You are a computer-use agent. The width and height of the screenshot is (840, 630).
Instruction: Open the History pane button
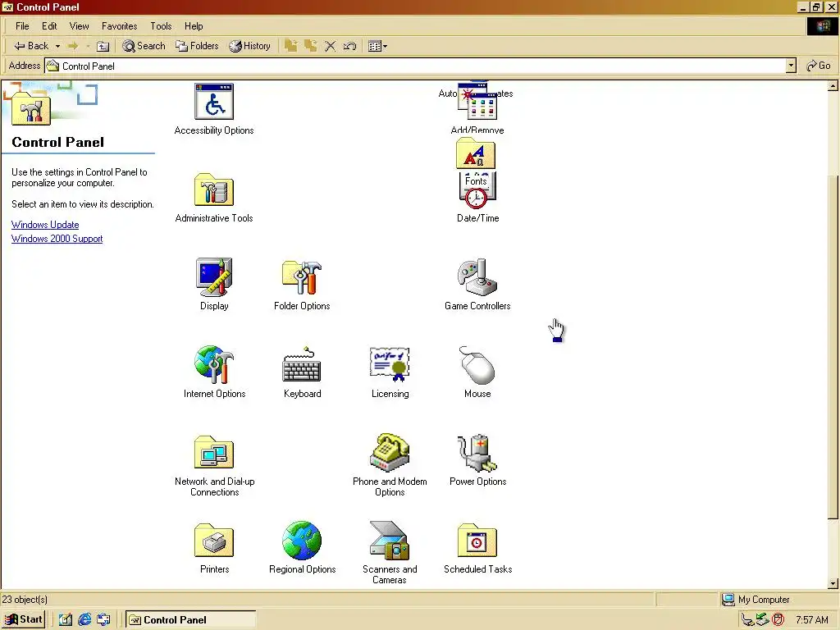point(249,46)
